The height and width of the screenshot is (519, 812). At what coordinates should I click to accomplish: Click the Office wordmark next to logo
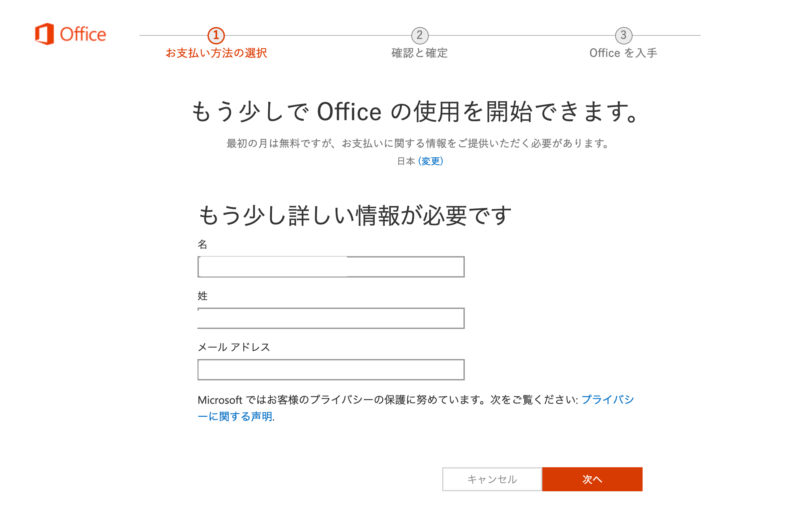click(x=83, y=34)
